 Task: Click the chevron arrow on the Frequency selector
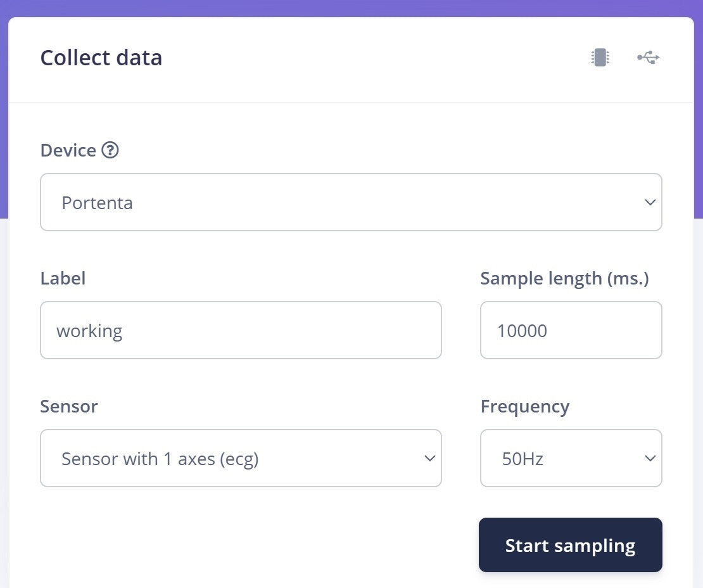(x=650, y=458)
